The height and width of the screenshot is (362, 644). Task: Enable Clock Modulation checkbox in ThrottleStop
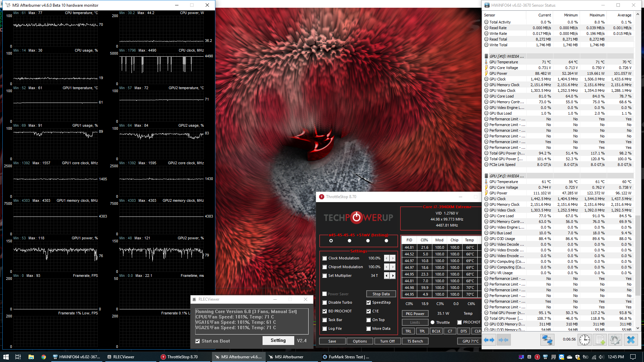click(325, 258)
